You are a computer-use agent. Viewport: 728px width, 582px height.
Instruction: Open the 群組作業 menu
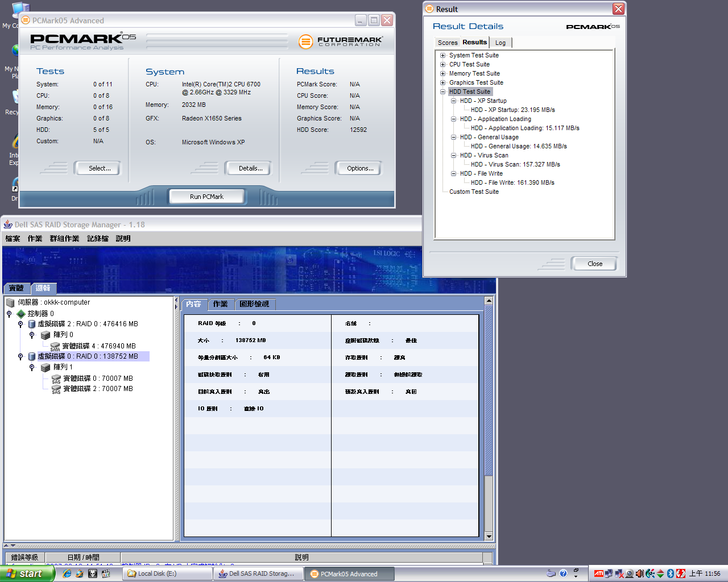pos(64,239)
